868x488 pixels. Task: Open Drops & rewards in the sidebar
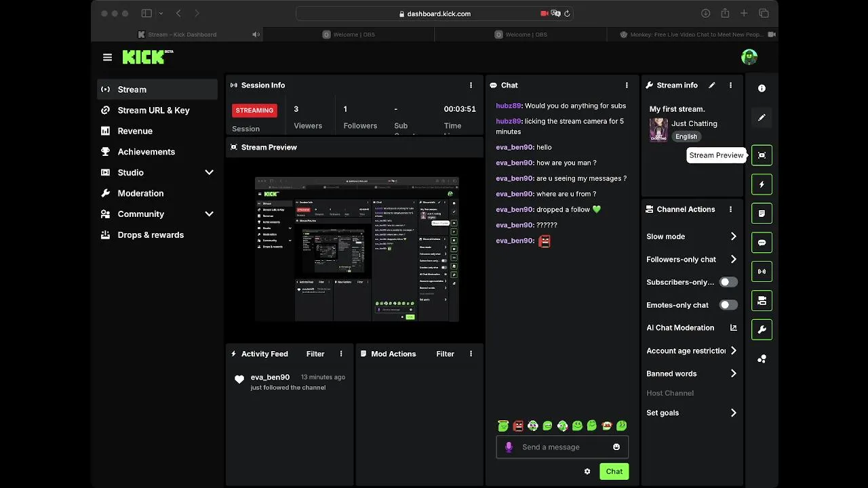click(157, 235)
